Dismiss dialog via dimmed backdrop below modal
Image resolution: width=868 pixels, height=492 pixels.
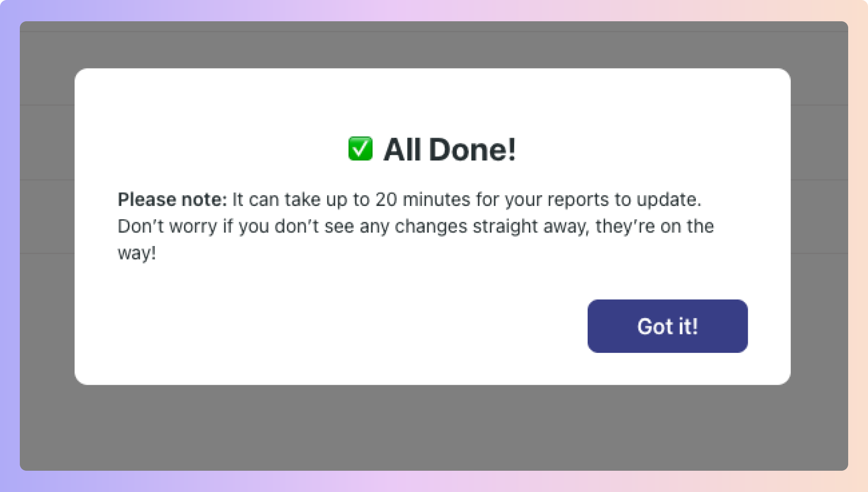pyautogui.click(x=434, y=428)
